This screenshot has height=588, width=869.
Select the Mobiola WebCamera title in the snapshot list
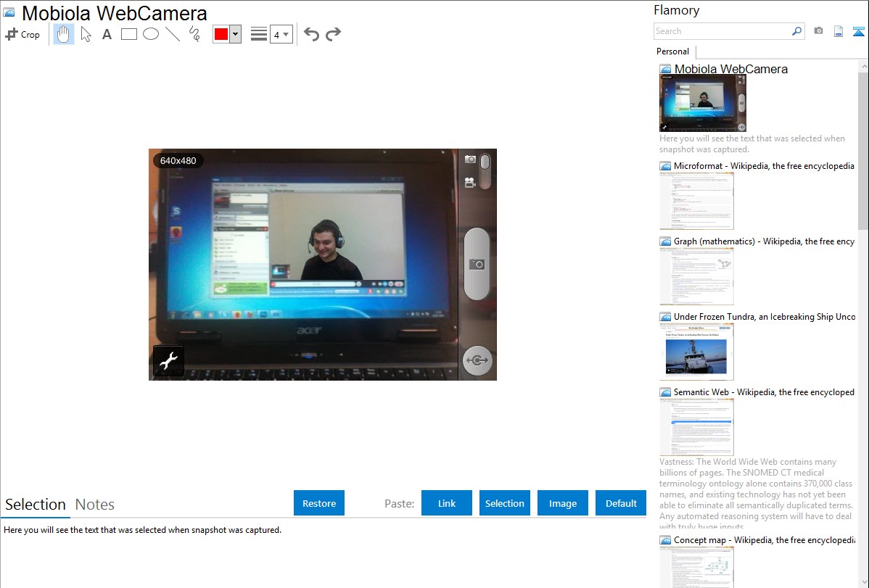[731, 70]
